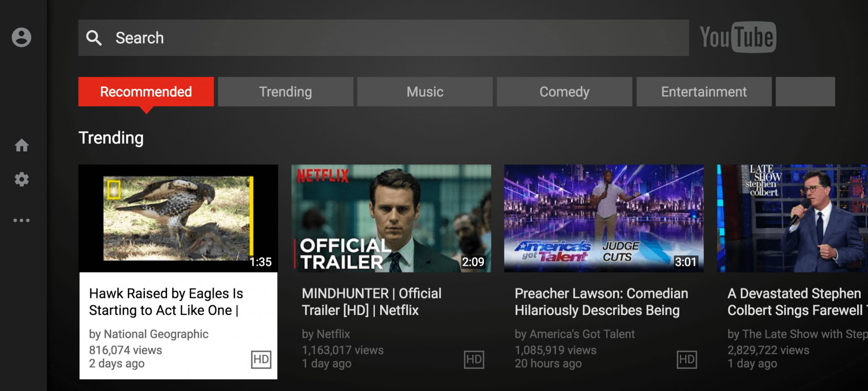Click title 'Preacher Lawson: Comedian Hilariously Describes Being'
The width and height of the screenshot is (868, 391).
(x=601, y=302)
